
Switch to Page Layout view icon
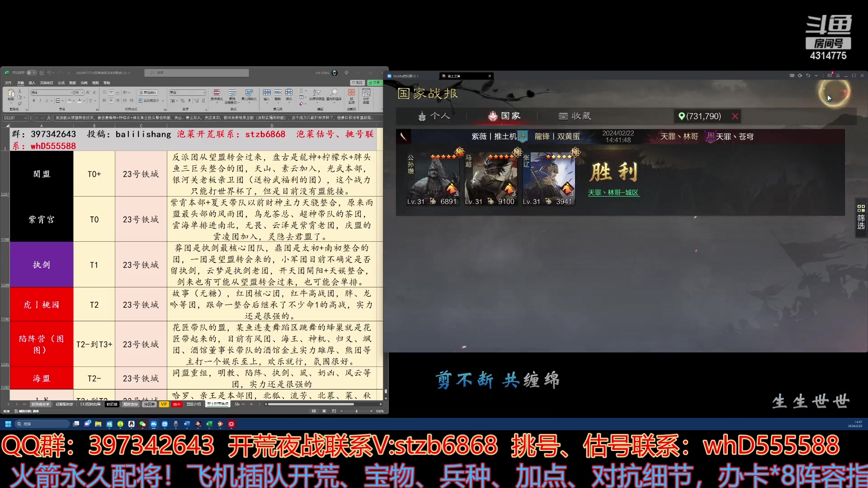[x=324, y=411]
